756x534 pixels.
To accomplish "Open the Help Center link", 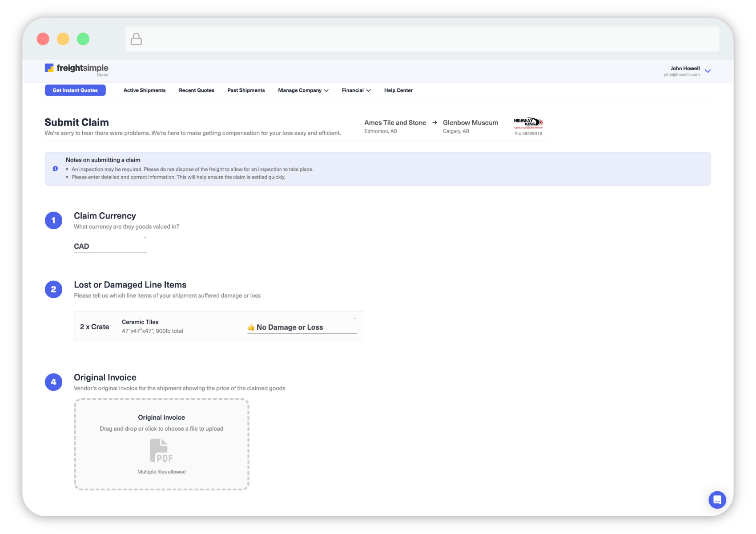I will pyautogui.click(x=398, y=90).
